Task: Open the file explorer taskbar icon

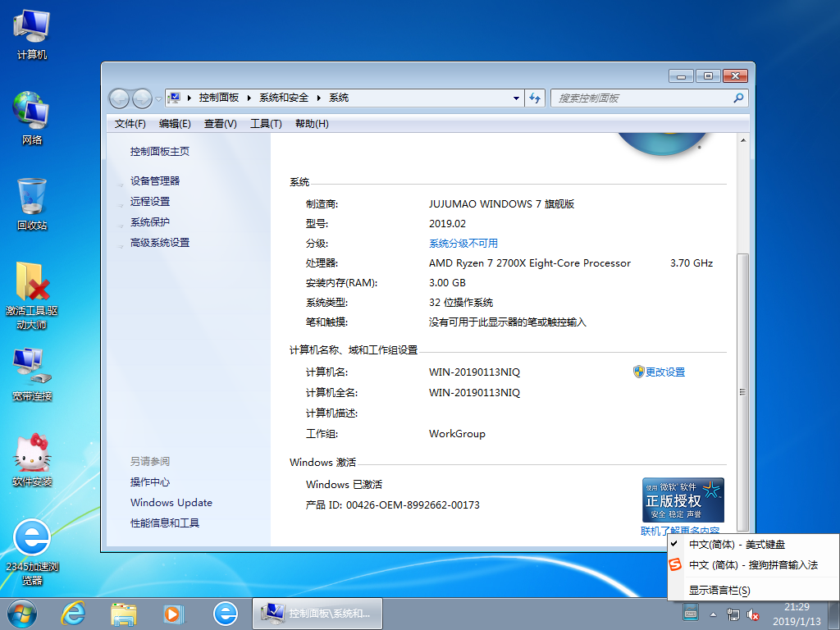Action: [124, 614]
